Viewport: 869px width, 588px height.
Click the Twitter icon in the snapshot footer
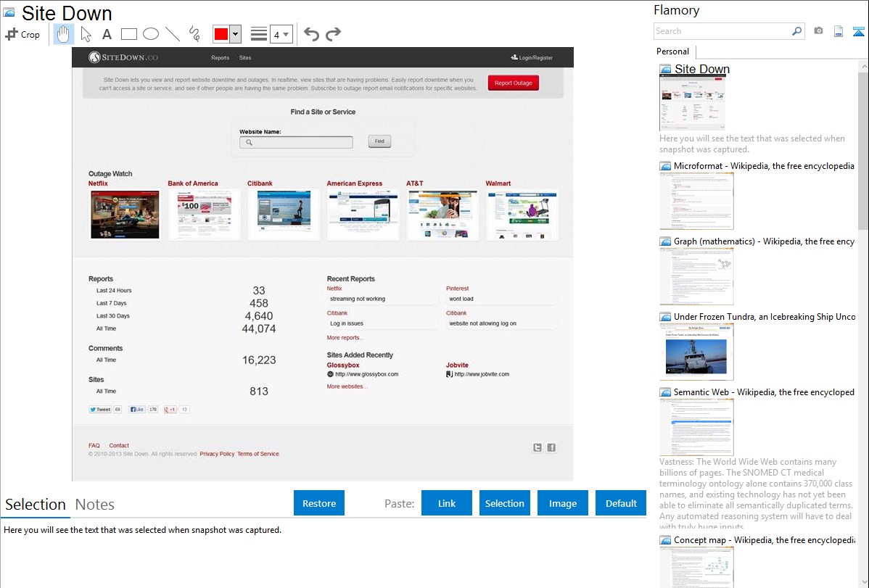click(x=538, y=448)
